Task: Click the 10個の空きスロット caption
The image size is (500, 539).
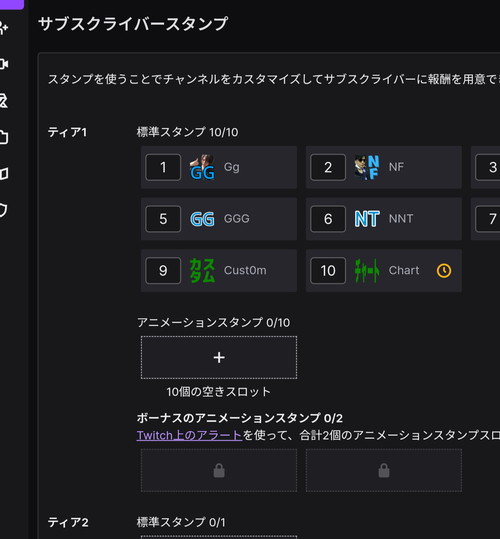Action: (219, 392)
